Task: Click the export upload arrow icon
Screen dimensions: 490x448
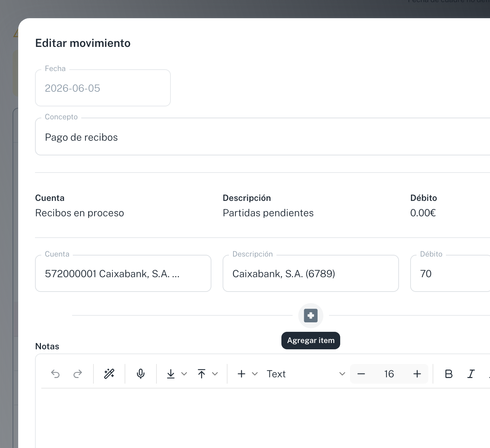Action: [x=202, y=374]
